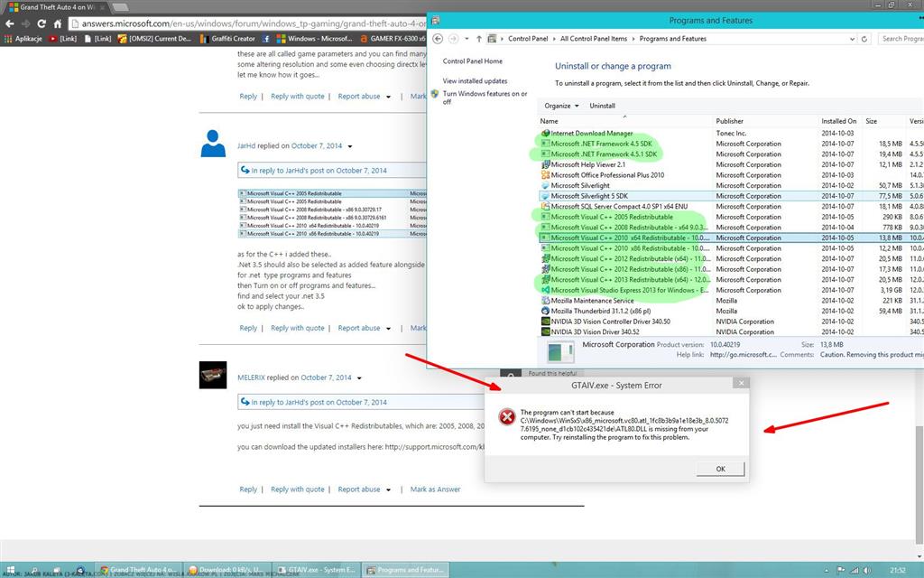Image resolution: width=924 pixels, height=578 pixels.
Task: Close the GTAIV.exe System Error dialog
Action: pos(742,383)
